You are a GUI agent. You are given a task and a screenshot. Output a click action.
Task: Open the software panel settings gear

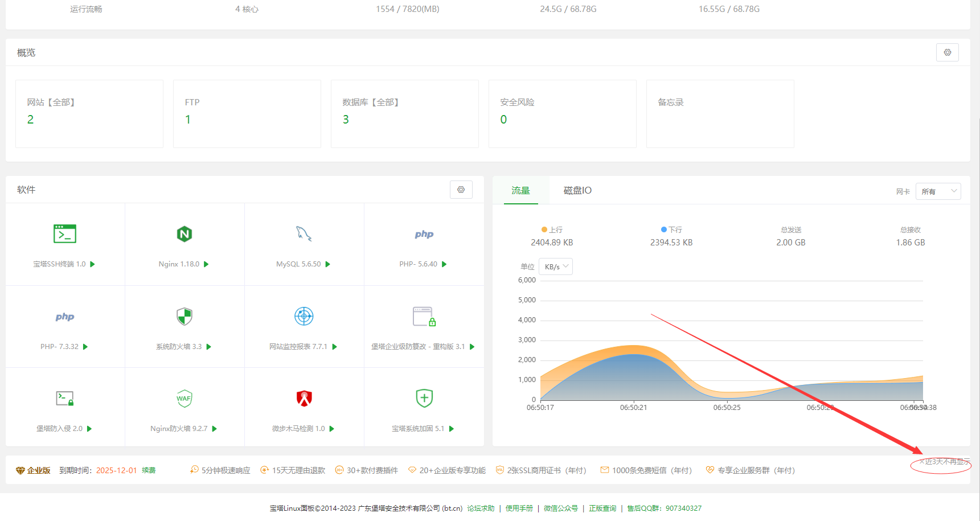pos(461,190)
